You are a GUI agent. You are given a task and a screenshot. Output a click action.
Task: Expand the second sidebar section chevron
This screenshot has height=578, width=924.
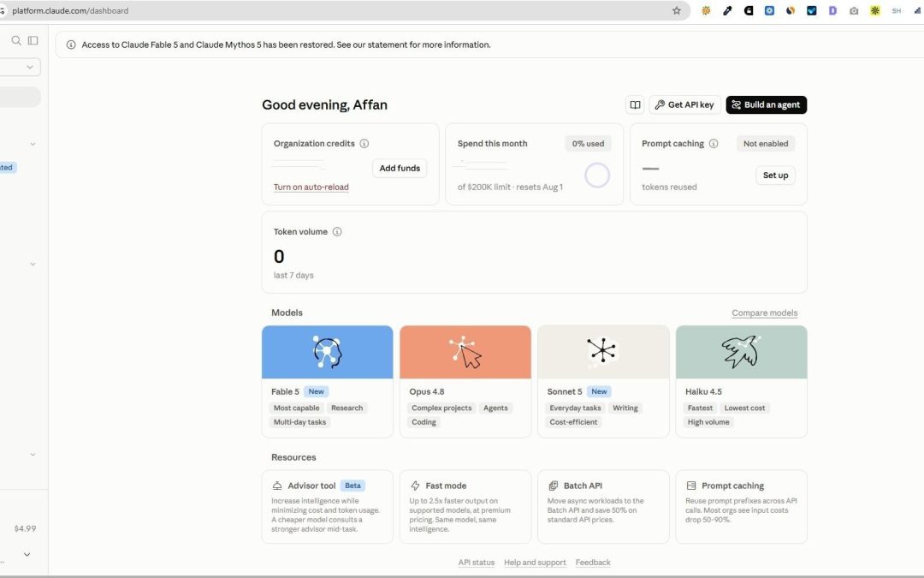click(x=33, y=265)
